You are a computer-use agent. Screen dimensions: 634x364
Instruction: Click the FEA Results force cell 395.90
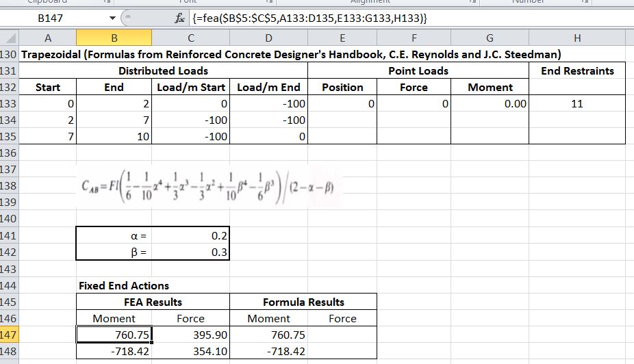click(x=190, y=335)
